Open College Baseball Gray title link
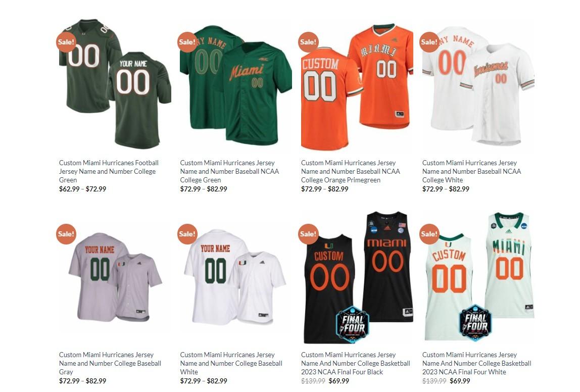580x392 pixels. pyautogui.click(x=110, y=363)
